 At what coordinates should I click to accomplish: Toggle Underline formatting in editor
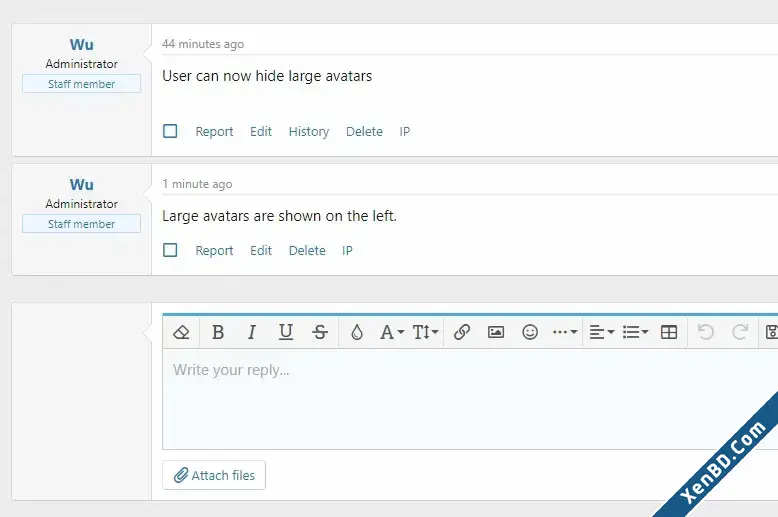point(286,332)
